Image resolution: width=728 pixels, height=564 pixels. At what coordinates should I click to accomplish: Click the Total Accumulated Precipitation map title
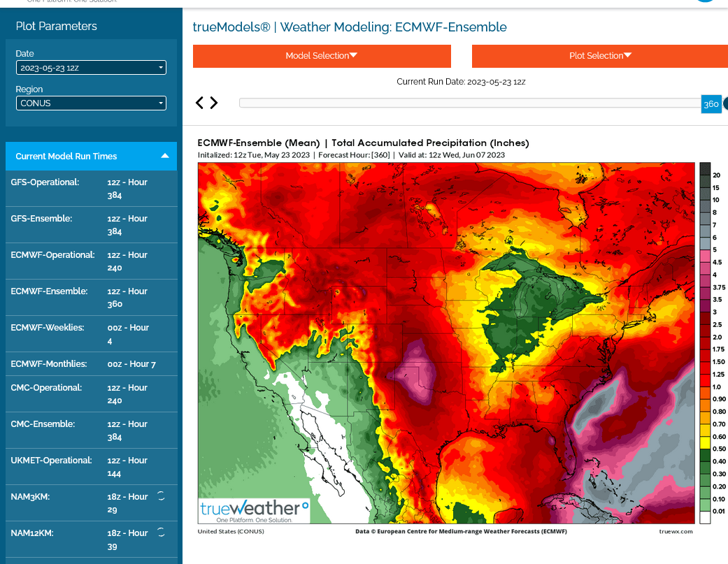pos(363,143)
